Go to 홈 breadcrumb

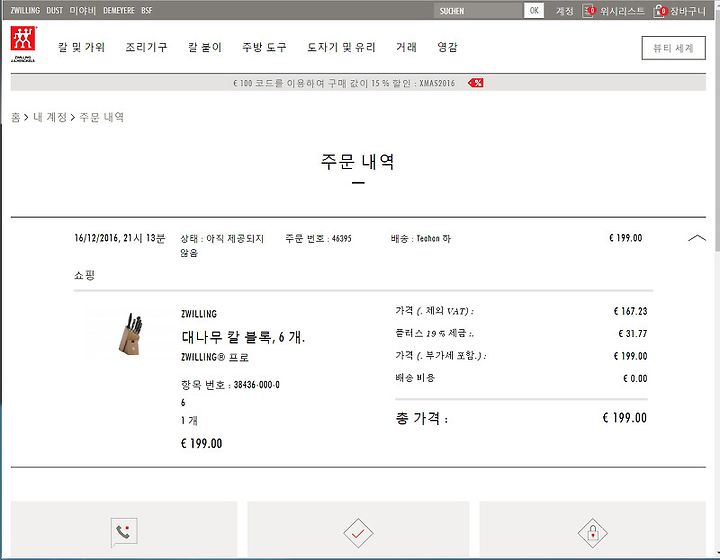[x=16, y=118]
